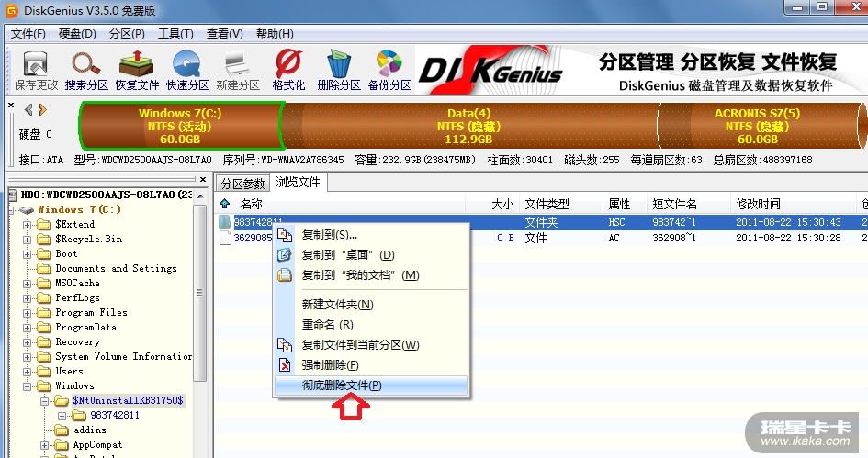This screenshot has height=458, width=868.
Task: Collapse the $NtUninstallKB31750$ node
Action: pyautogui.click(x=44, y=401)
